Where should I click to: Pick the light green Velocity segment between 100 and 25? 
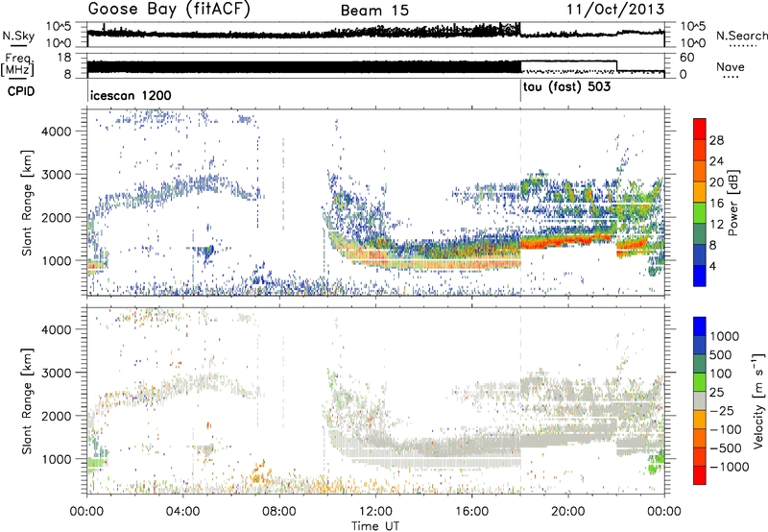[x=700, y=383]
